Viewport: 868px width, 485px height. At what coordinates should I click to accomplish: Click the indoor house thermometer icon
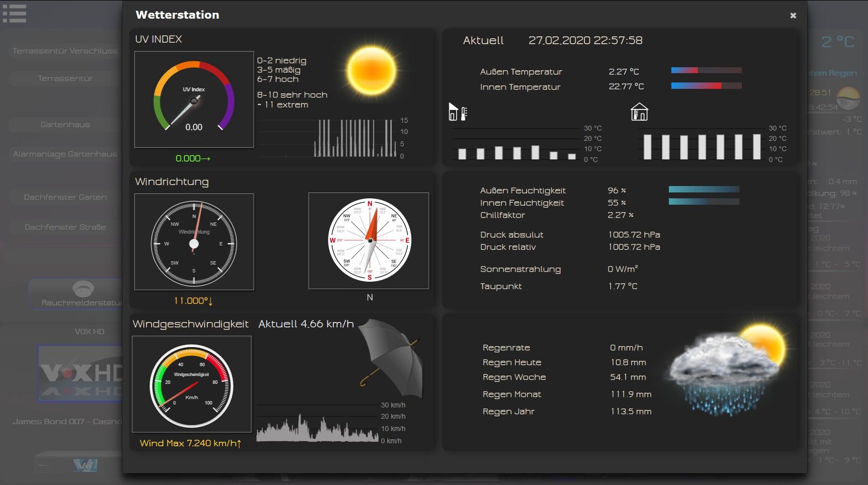pos(639,112)
